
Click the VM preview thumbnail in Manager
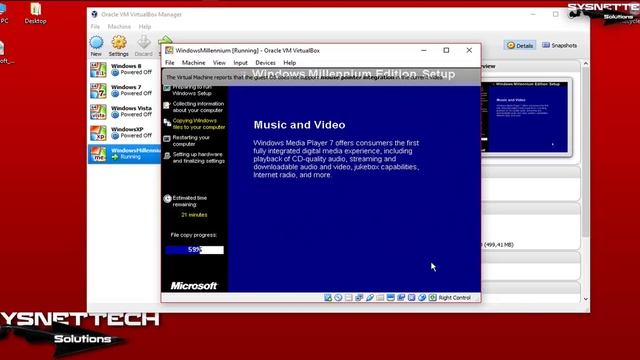pyautogui.click(x=526, y=118)
